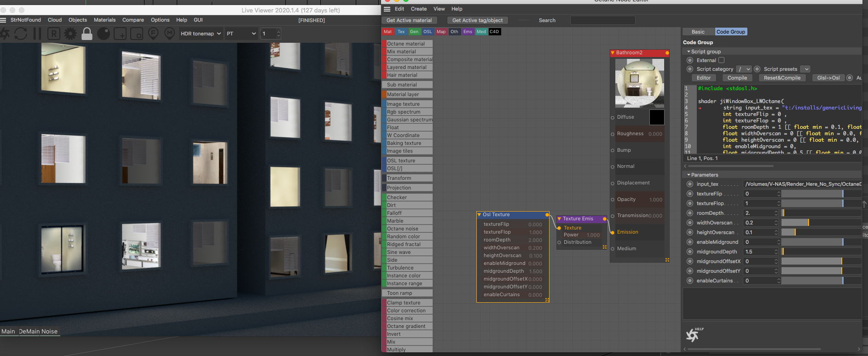Open the script Editor button
This screenshot has height=356, width=868.
704,78
